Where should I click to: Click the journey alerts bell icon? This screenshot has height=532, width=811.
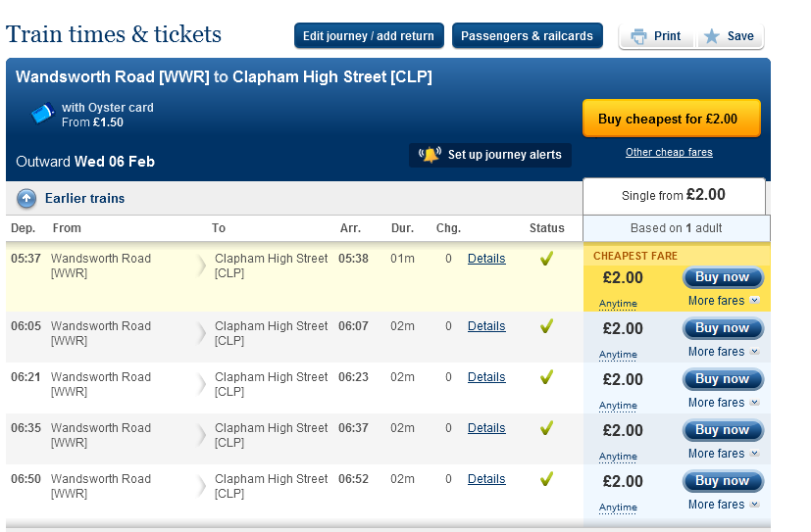(430, 155)
